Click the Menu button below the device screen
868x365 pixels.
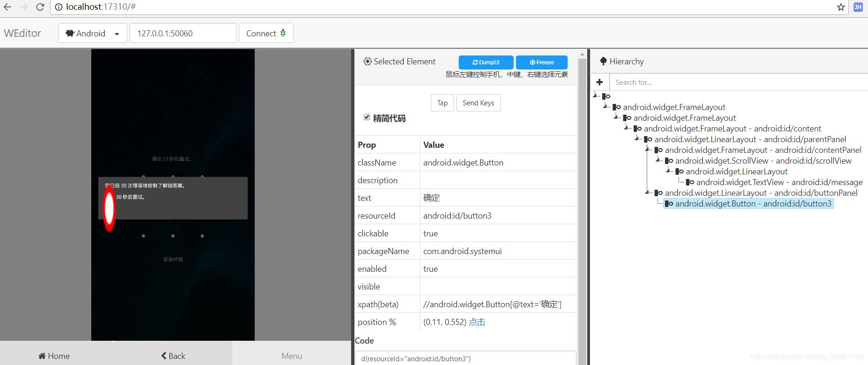[x=292, y=356]
